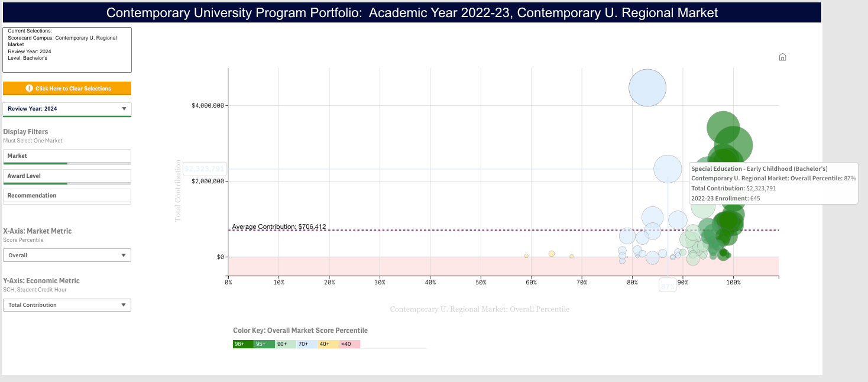Click the exclamation icon in the orange button
868x382 pixels.
click(30, 88)
